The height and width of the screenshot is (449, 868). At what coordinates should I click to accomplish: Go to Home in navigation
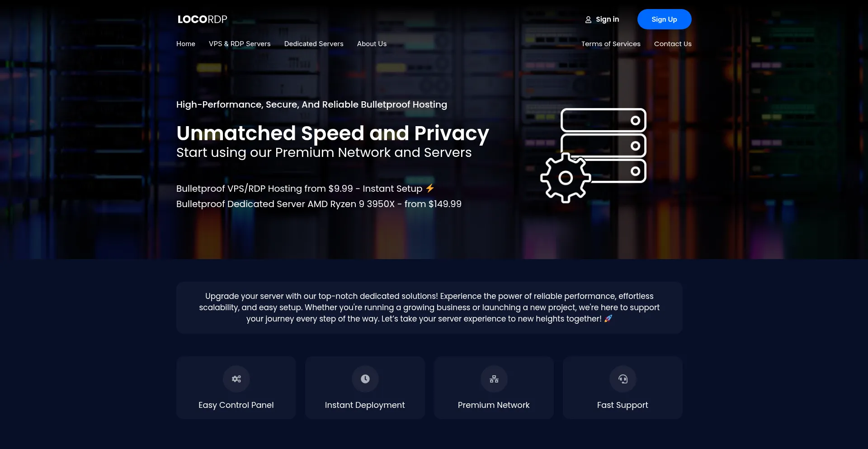[185, 44]
